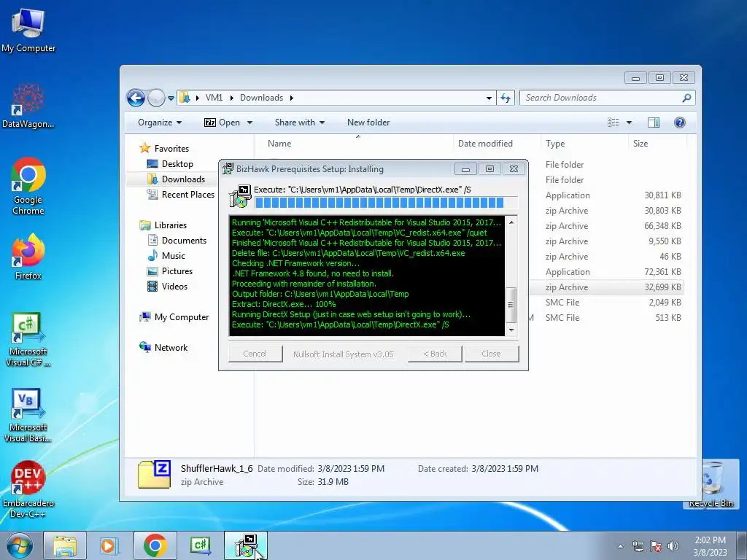
Task: Click the Close button in installer
Action: click(x=491, y=354)
